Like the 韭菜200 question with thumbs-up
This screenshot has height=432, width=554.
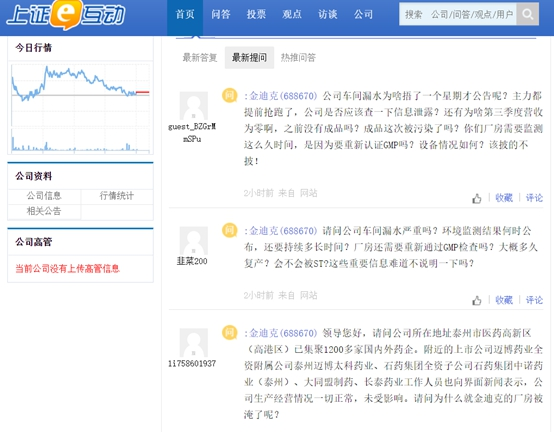[x=477, y=301]
